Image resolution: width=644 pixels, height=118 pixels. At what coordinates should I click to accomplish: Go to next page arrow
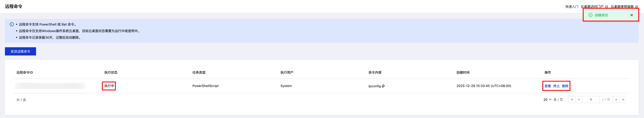pos(616,100)
